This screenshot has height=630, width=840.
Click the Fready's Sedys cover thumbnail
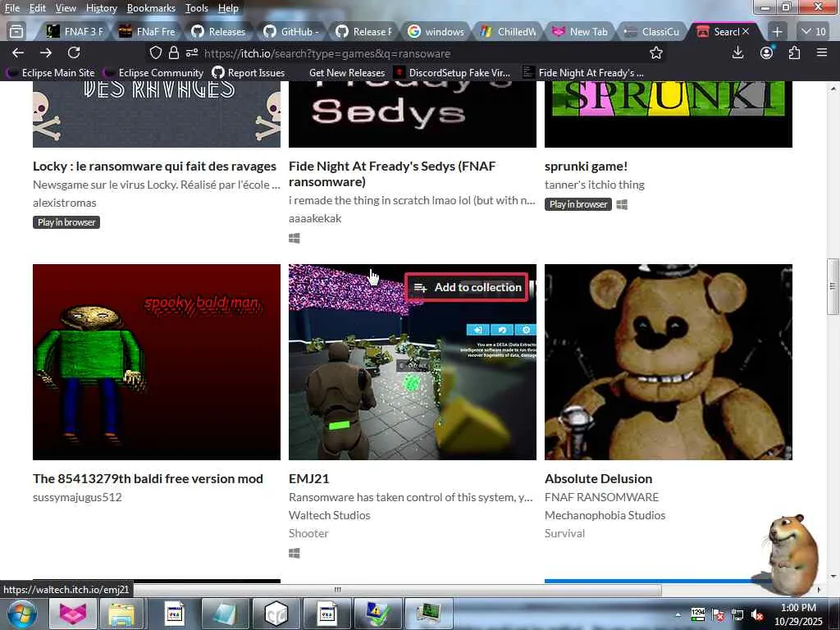[413, 114]
